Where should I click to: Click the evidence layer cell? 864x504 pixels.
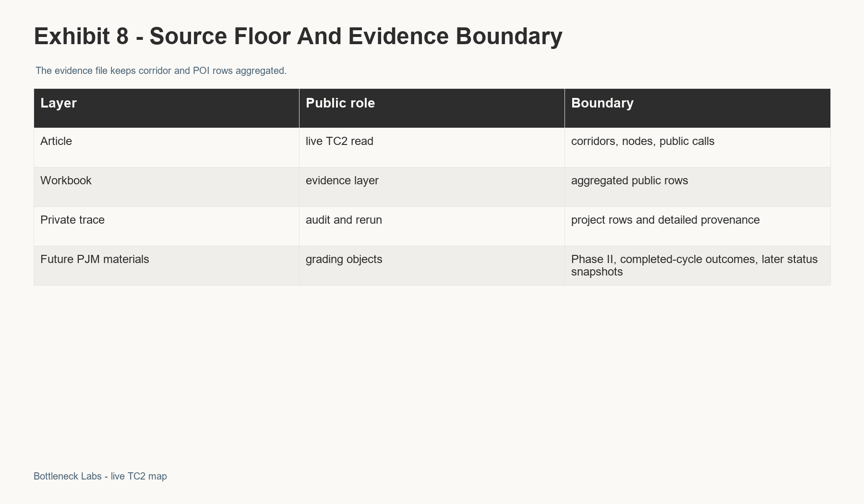point(432,187)
